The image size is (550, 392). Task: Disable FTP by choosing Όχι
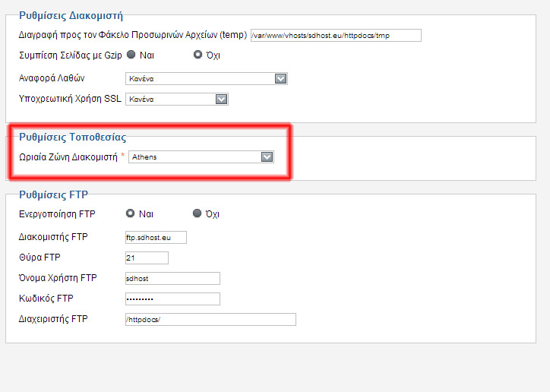pyautogui.click(x=198, y=213)
